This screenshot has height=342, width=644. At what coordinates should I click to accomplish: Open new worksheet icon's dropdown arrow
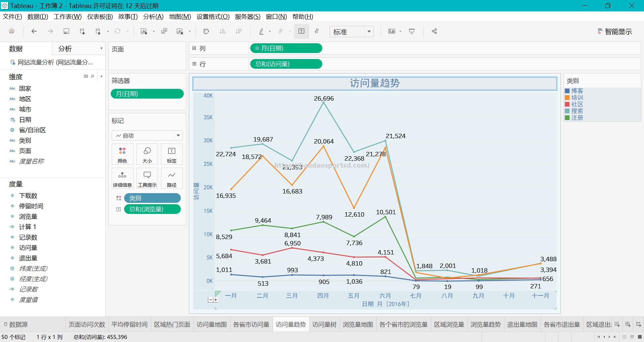[154, 32]
